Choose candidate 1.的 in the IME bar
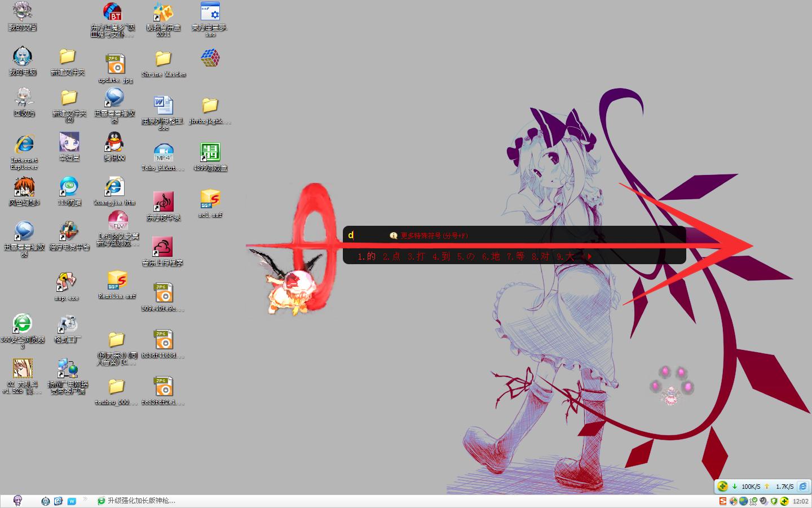The image size is (812, 508). (367, 256)
